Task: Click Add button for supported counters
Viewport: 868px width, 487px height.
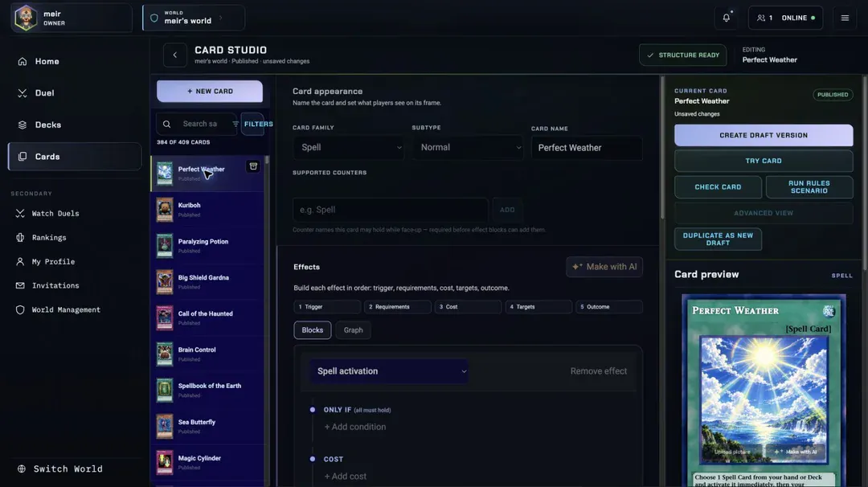Action: click(507, 210)
